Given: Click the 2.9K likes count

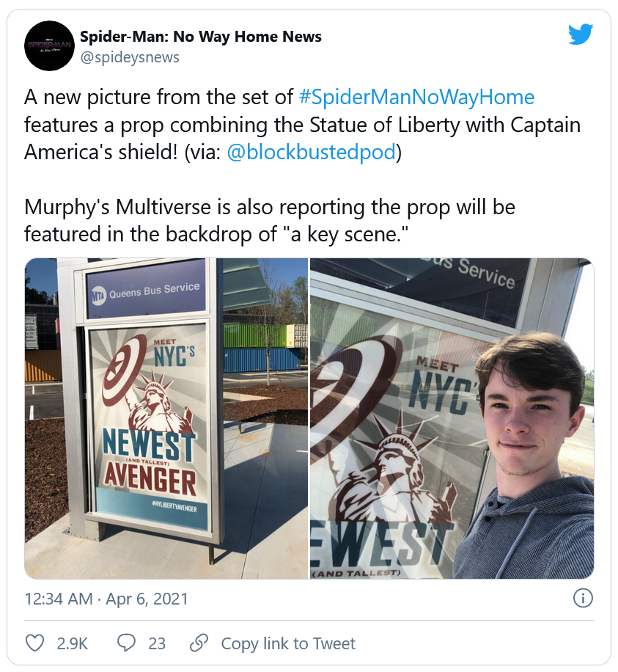Looking at the screenshot, I should click(x=73, y=643).
